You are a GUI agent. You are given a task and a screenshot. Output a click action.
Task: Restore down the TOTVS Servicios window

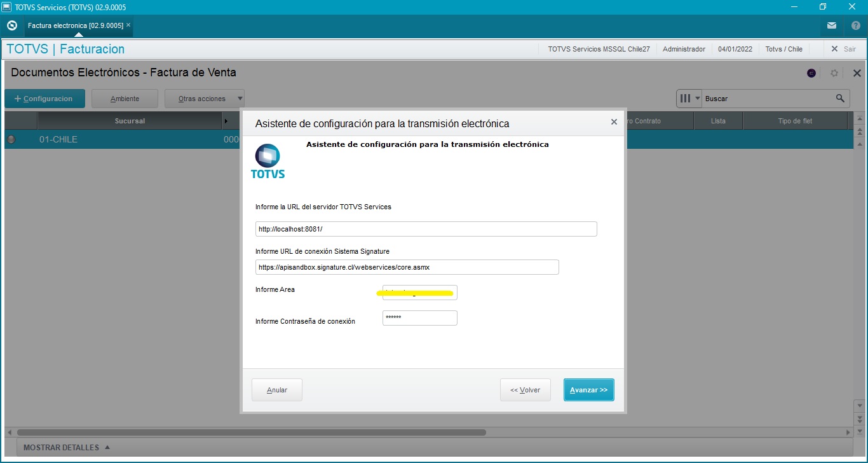pos(823,6)
